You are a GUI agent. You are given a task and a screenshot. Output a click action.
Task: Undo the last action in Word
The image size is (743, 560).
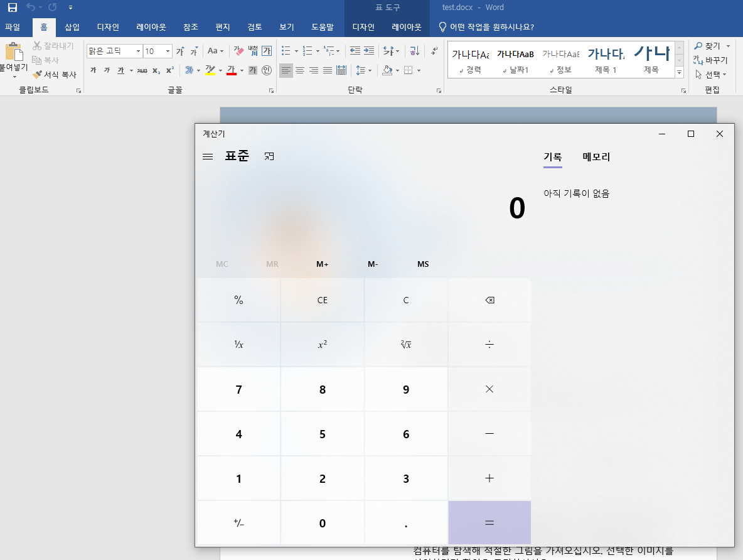(31, 7)
